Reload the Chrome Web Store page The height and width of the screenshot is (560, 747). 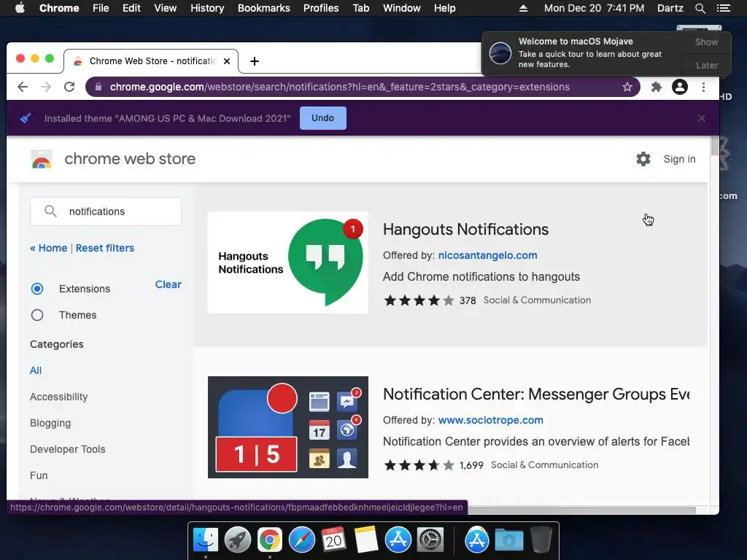pos(69,87)
